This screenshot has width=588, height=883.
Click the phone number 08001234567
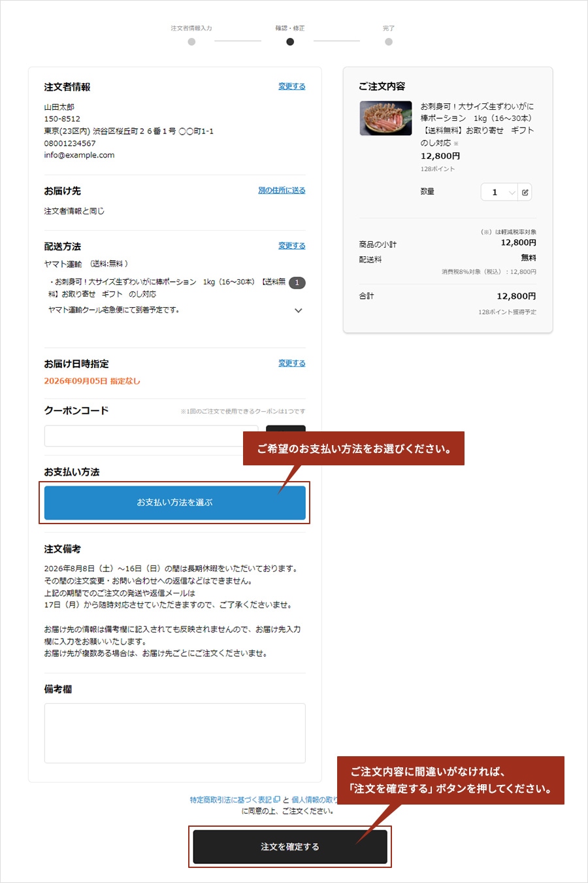[x=70, y=143]
